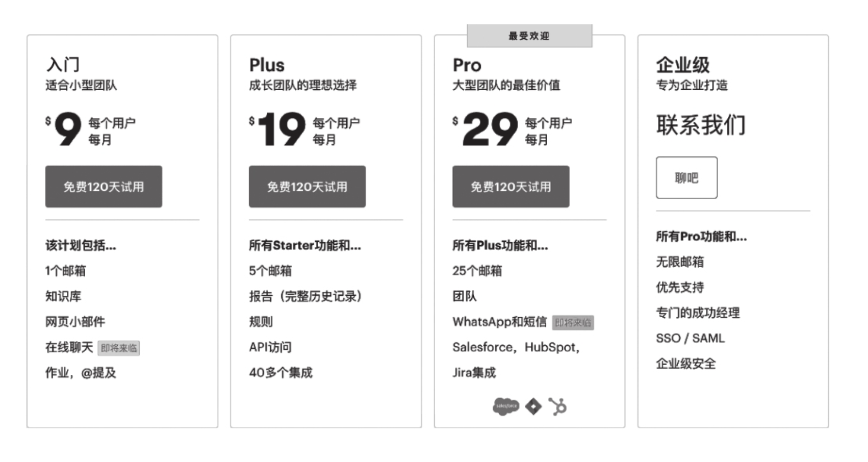This screenshot has height=462, width=868.
Task: Select the Pro plan heading
Action: click(x=467, y=65)
